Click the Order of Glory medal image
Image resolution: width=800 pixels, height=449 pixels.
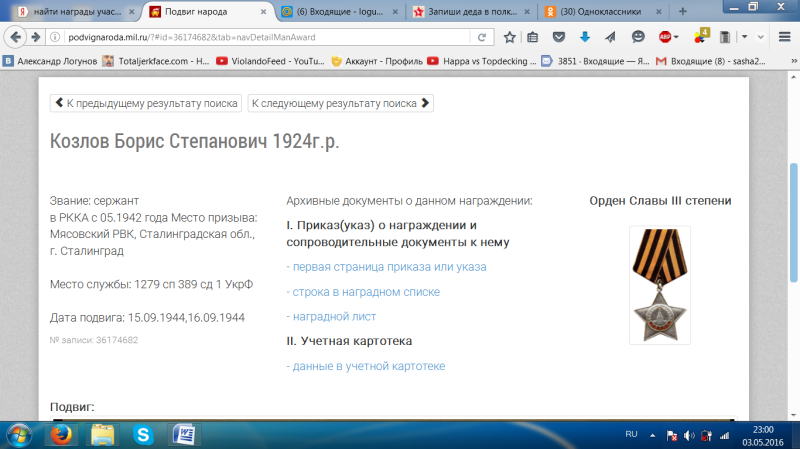click(659, 285)
